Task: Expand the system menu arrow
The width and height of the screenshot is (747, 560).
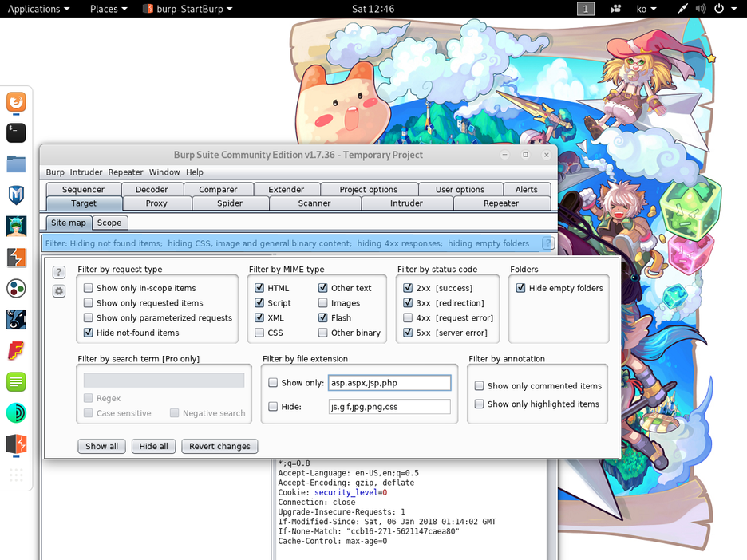Action: 734,9
